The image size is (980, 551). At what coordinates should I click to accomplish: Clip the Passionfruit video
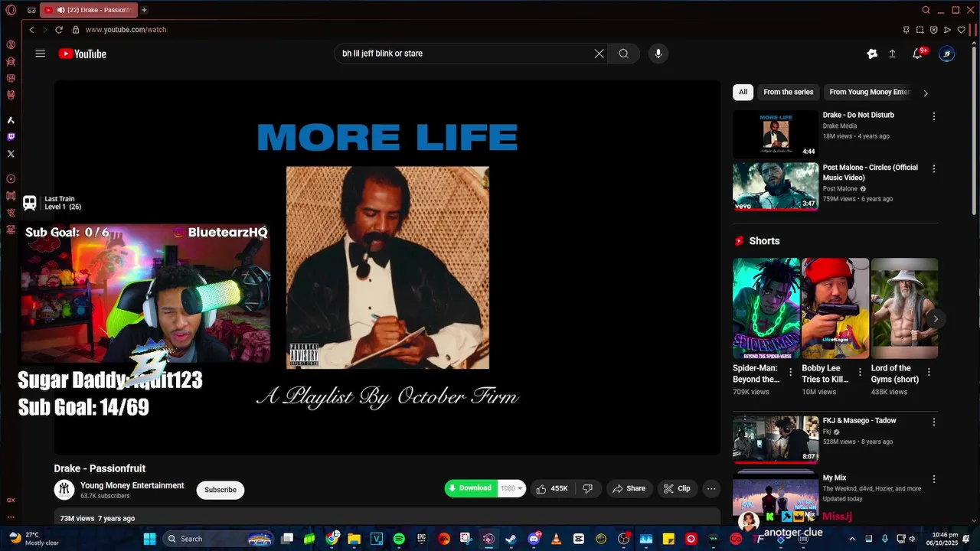677,488
